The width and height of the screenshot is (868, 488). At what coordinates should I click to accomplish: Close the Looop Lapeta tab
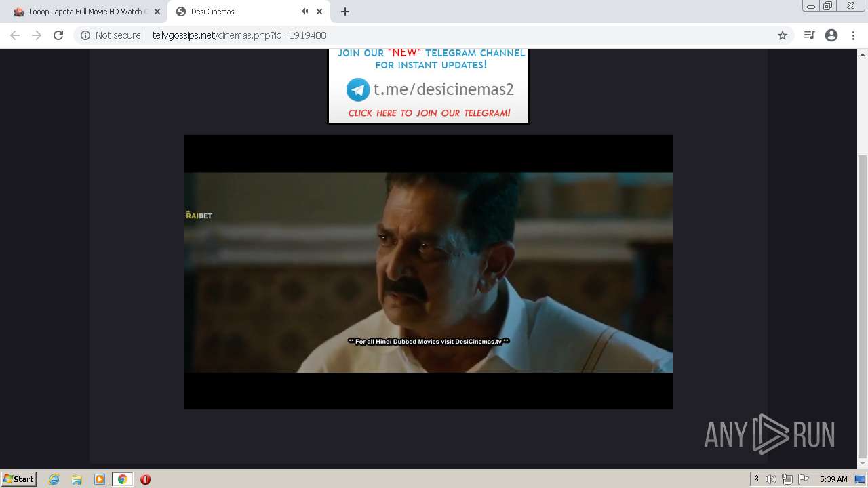coord(157,12)
